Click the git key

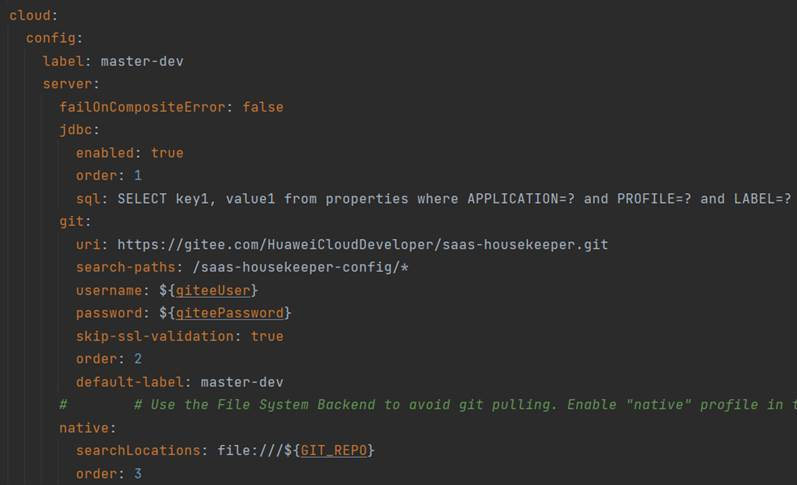[x=73, y=221]
